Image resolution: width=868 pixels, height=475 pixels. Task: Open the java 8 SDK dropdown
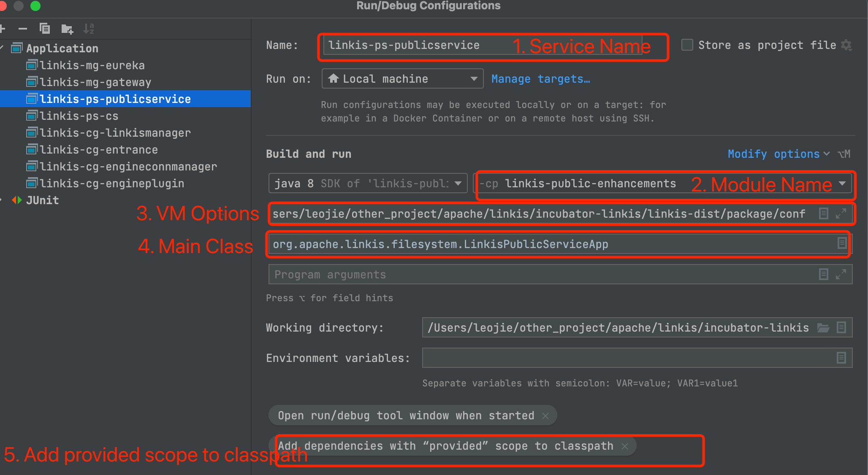(x=368, y=184)
